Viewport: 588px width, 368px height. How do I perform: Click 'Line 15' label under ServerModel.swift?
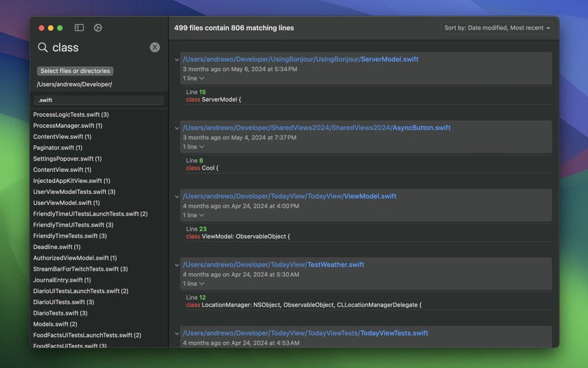click(196, 92)
